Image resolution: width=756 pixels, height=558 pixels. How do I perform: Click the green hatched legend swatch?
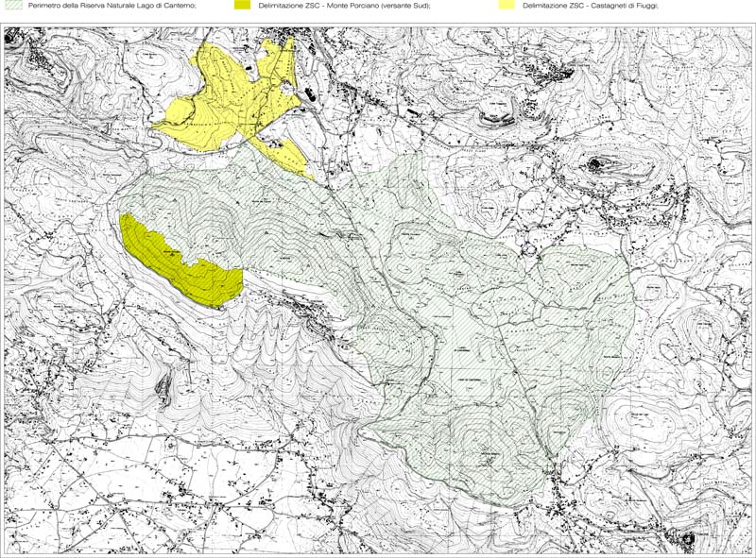point(14,6)
